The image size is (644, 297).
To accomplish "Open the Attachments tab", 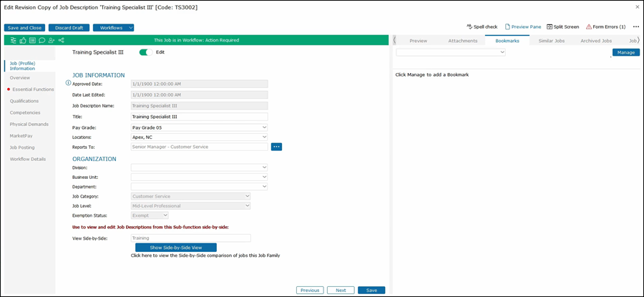I will [x=462, y=41].
